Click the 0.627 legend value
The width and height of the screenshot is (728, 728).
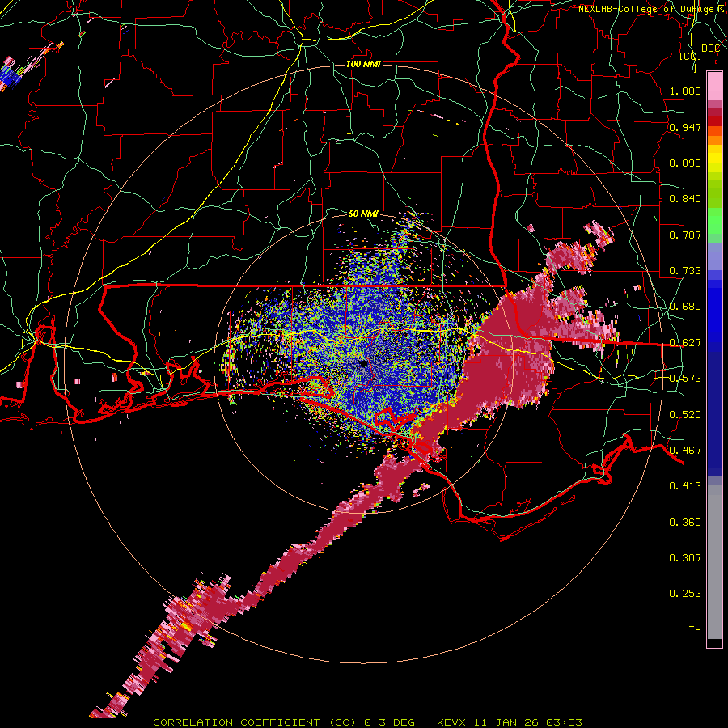(x=685, y=343)
